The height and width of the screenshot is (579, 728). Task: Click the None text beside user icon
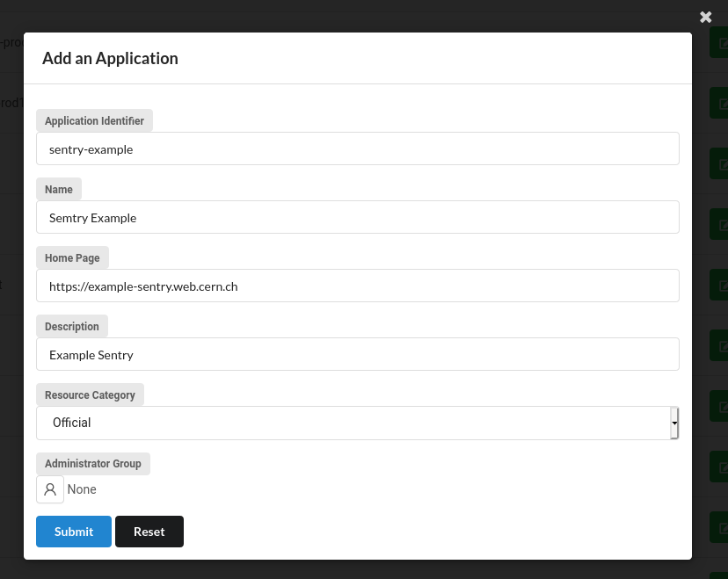click(82, 489)
